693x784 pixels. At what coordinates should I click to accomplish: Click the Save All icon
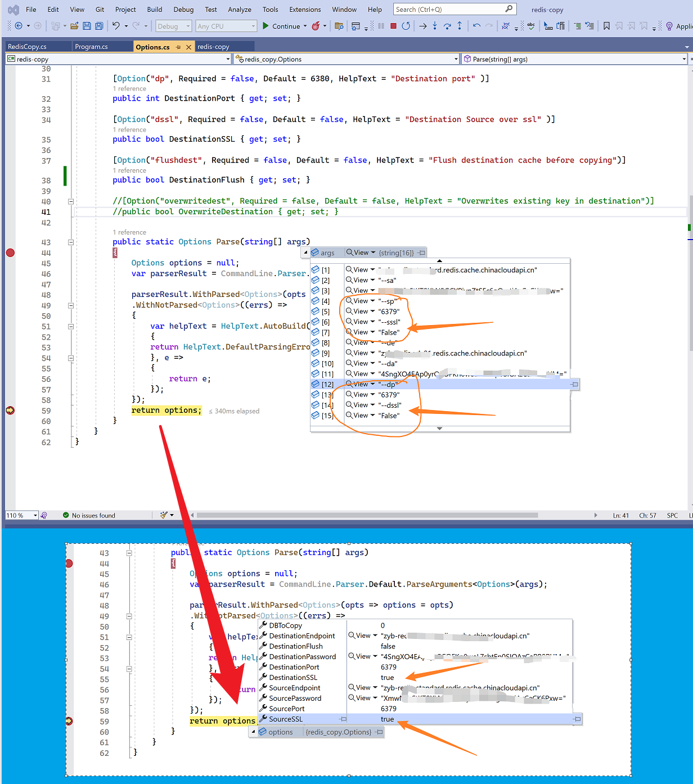pos(99,26)
